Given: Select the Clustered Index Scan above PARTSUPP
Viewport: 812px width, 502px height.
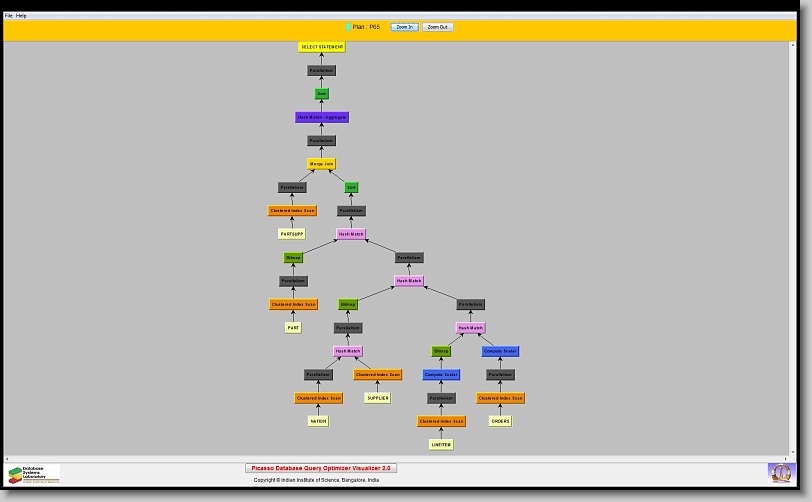Looking at the screenshot, I should [x=292, y=211].
